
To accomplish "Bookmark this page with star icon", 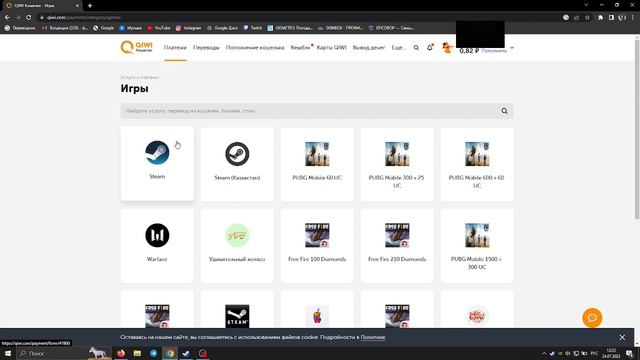I will tap(587, 18).
